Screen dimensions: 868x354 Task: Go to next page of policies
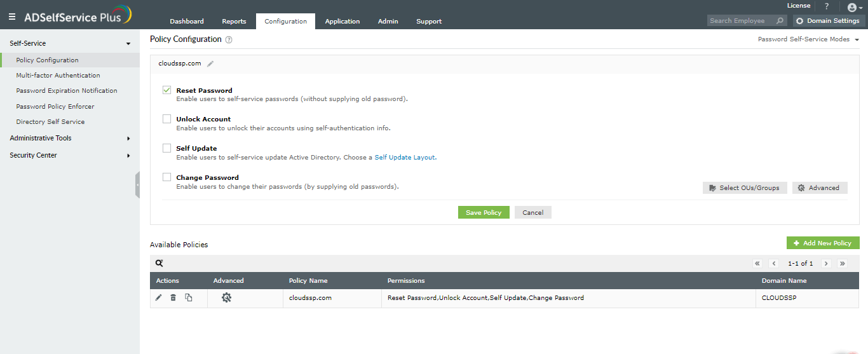(x=826, y=263)
